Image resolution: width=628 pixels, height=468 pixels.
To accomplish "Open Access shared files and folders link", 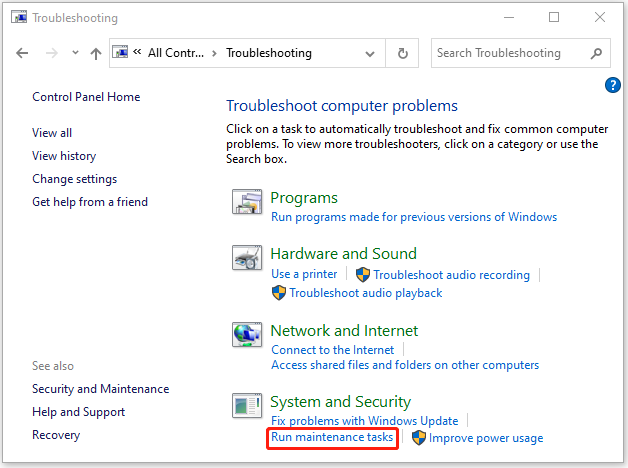I will point(405,365).
